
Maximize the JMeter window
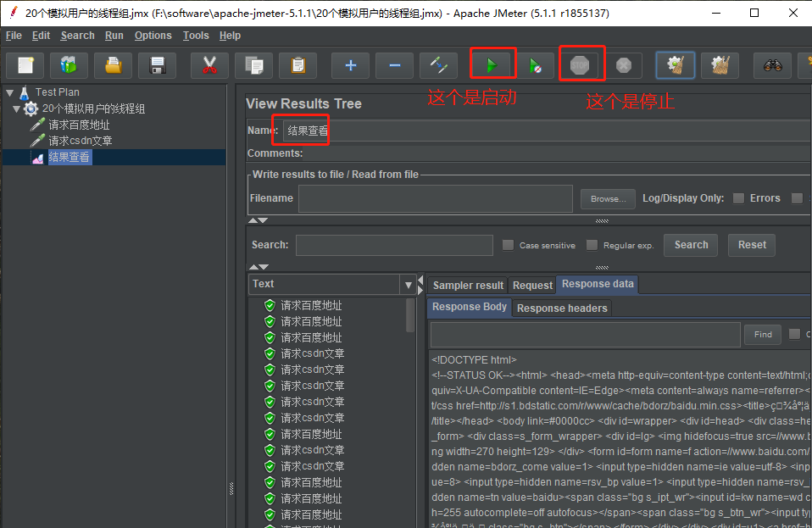click(754, 13)
